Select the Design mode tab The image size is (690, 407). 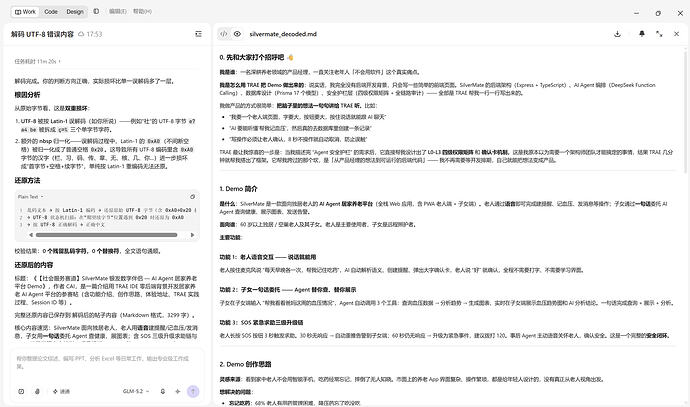(75, 11)
